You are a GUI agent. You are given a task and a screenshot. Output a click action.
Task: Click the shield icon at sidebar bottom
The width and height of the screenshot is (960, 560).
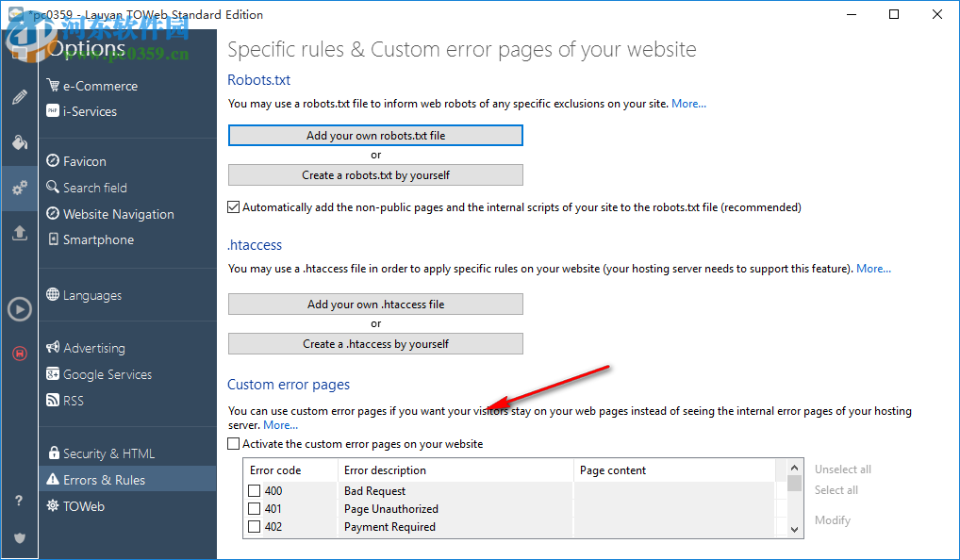pos(19,537)
